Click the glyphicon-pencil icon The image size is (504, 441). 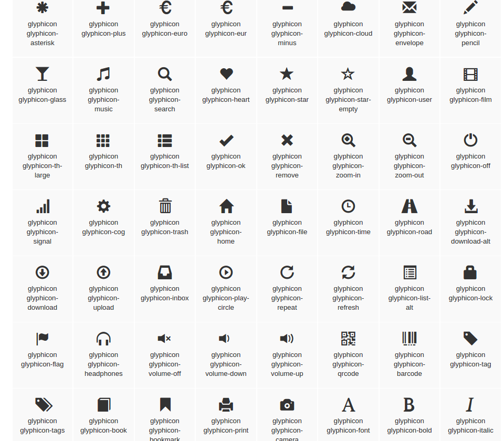(x=470, y=7)
